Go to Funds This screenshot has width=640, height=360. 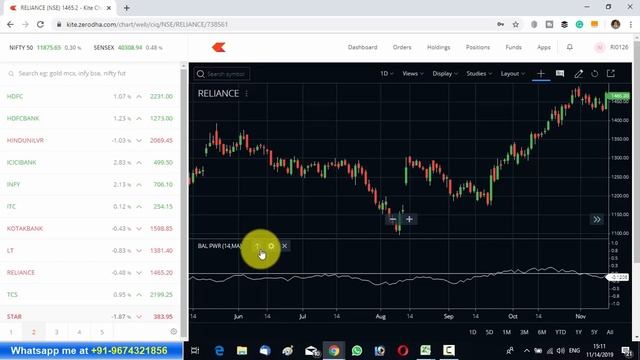pos(513,47)
